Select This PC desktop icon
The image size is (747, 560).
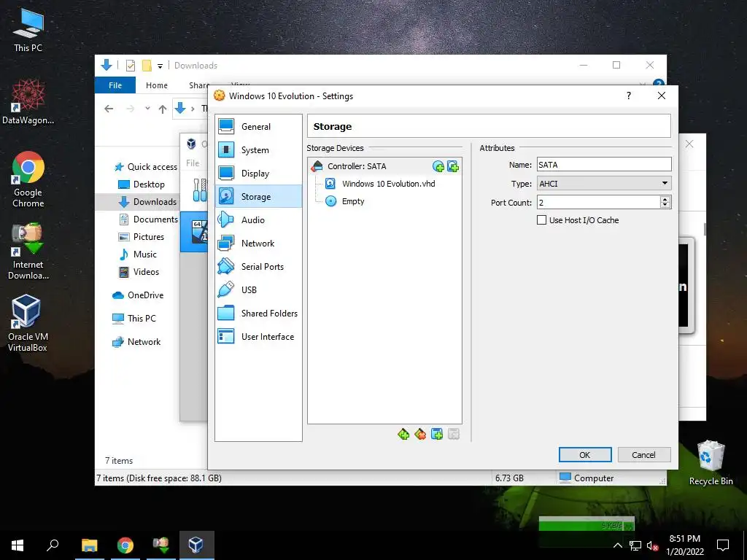28,29
